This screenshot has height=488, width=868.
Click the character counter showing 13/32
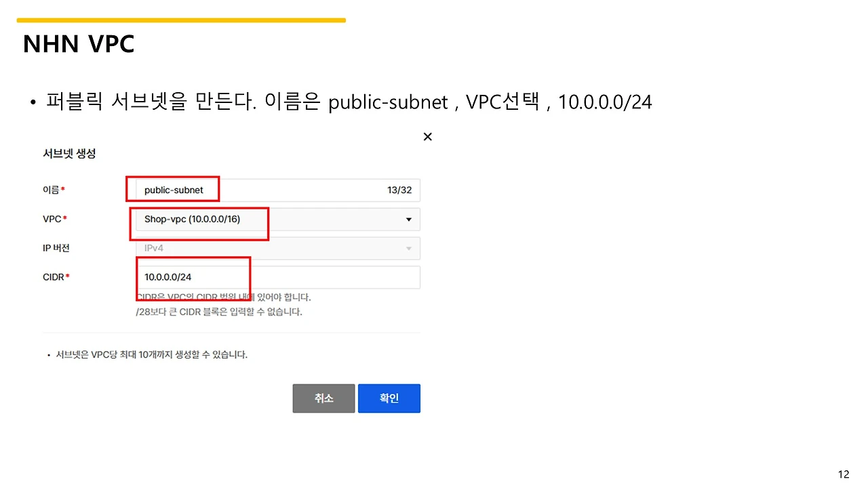[401, 190]
